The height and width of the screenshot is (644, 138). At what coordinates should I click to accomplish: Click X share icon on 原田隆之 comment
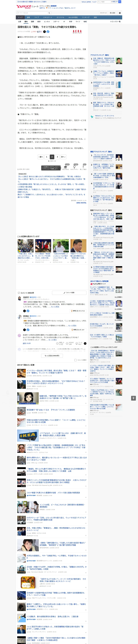[25, 330]
